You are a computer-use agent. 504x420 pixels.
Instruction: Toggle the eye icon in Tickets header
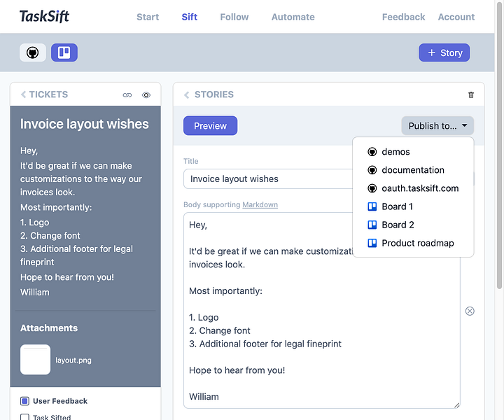(x=146, y=94)
